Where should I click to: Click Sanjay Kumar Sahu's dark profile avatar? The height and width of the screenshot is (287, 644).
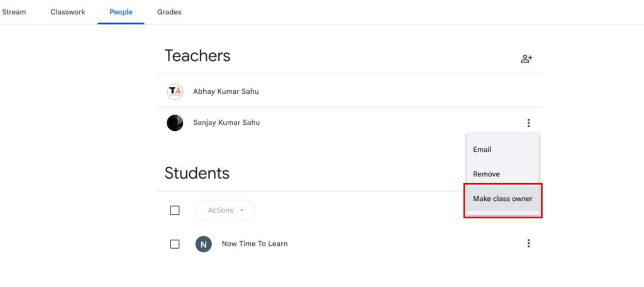pos(175,123)
